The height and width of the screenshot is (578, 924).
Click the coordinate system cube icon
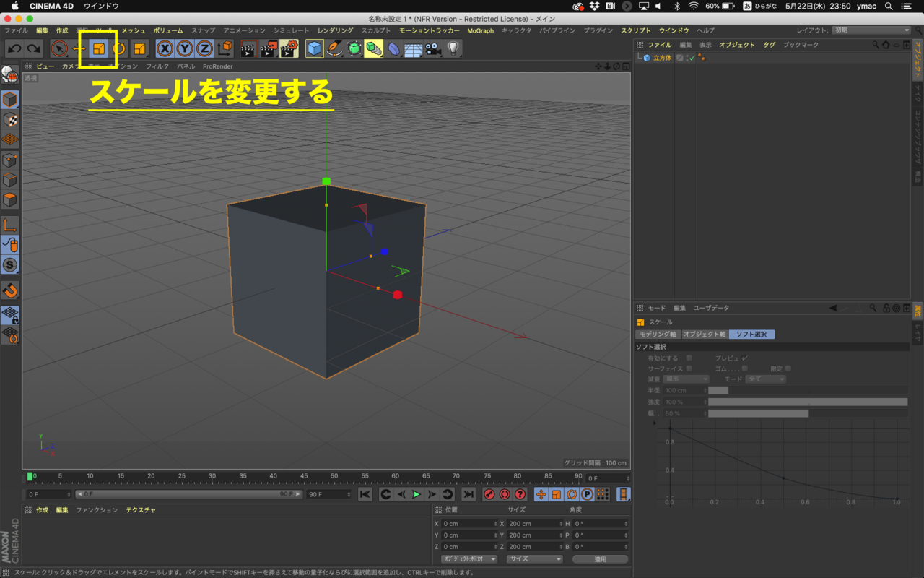225,49
